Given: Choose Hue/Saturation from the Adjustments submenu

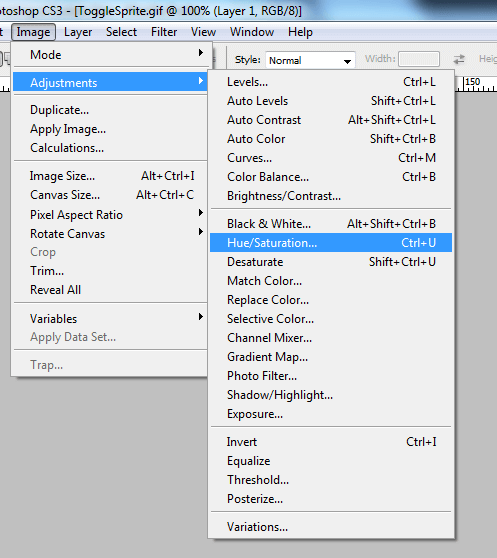Looking at the screenshot, I should [331, 243].
